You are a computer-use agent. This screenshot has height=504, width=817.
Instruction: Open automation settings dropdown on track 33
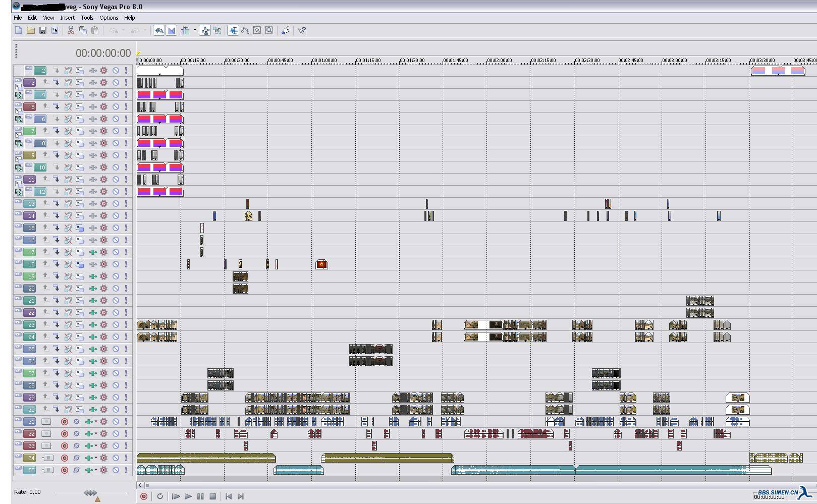tap(96, 445)
